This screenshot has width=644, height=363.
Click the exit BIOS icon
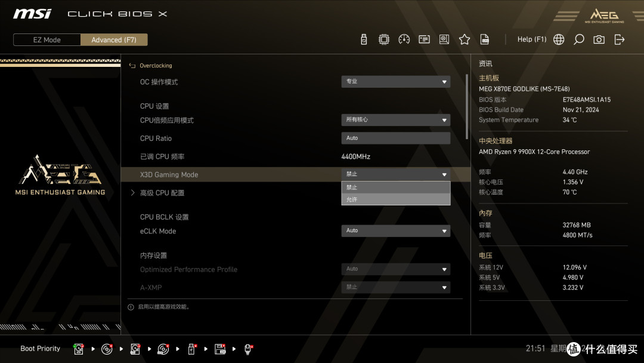[x=620, y=39]
